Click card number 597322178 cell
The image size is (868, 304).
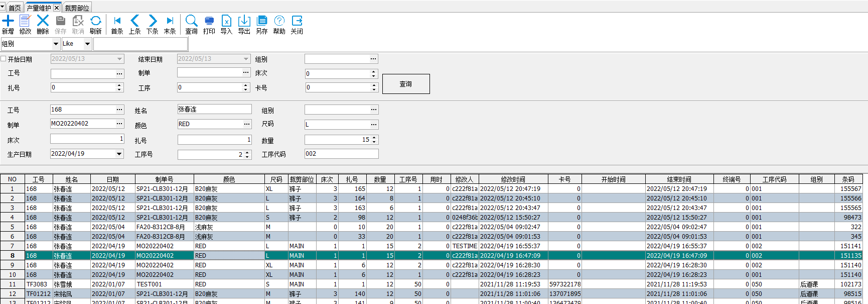point(565,284)
